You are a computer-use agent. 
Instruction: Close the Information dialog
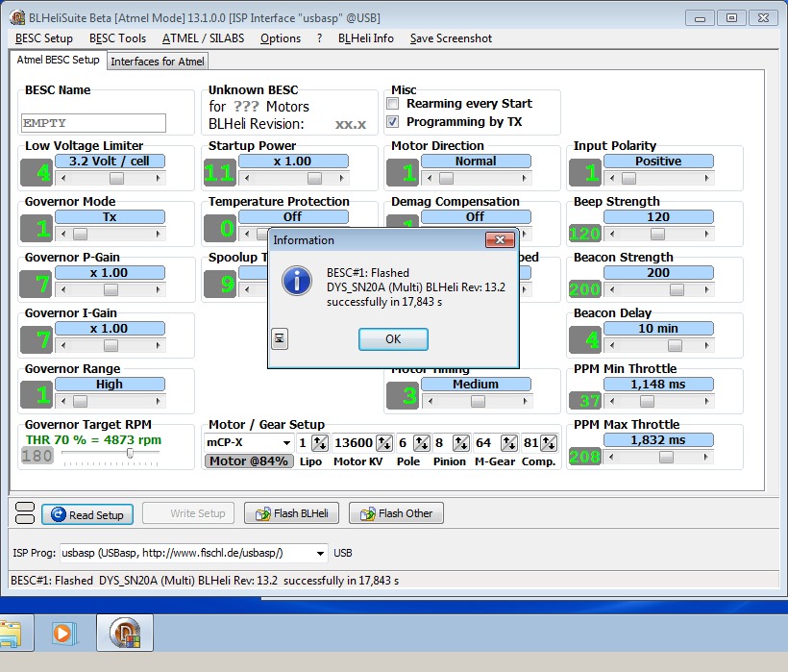click(500, 239)
